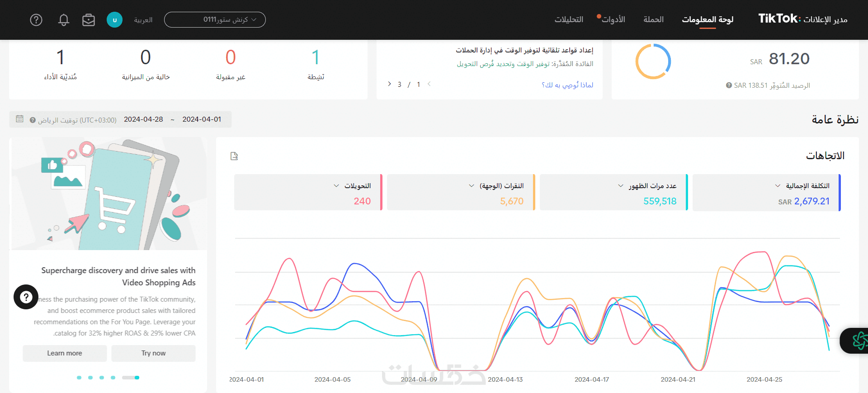Viewport: 868px width, 393px height.
Task: Click the calendar icon in date range
Action: pyautogui.click(x=19, y=119)
